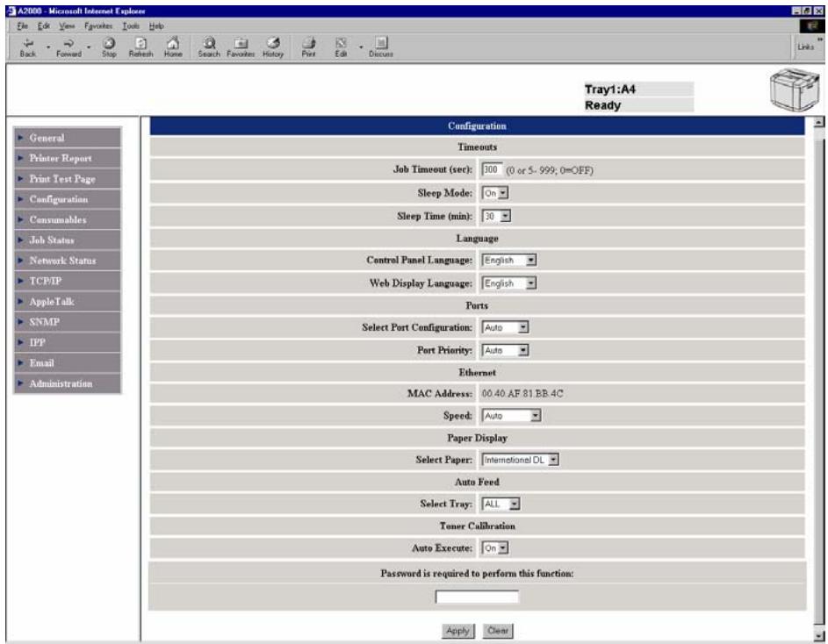Open IPP settings in sidebar

click(68, 342)
